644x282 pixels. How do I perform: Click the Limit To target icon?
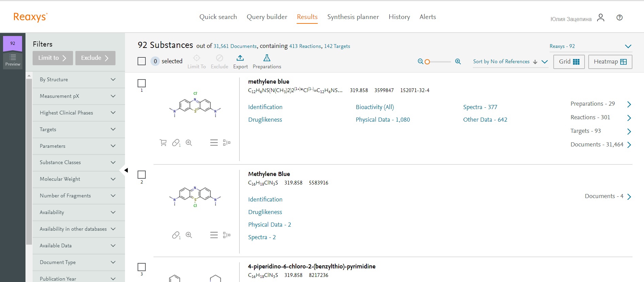point(197,58)
